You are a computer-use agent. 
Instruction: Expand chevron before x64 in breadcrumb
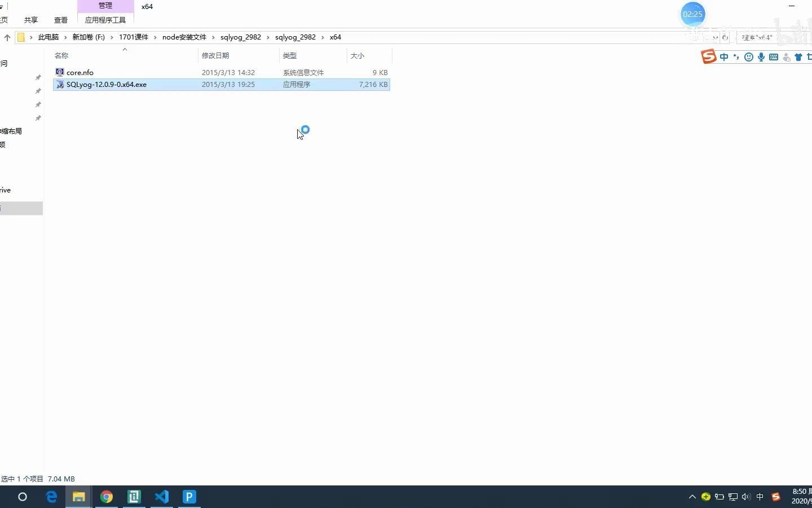click(323, 37)
